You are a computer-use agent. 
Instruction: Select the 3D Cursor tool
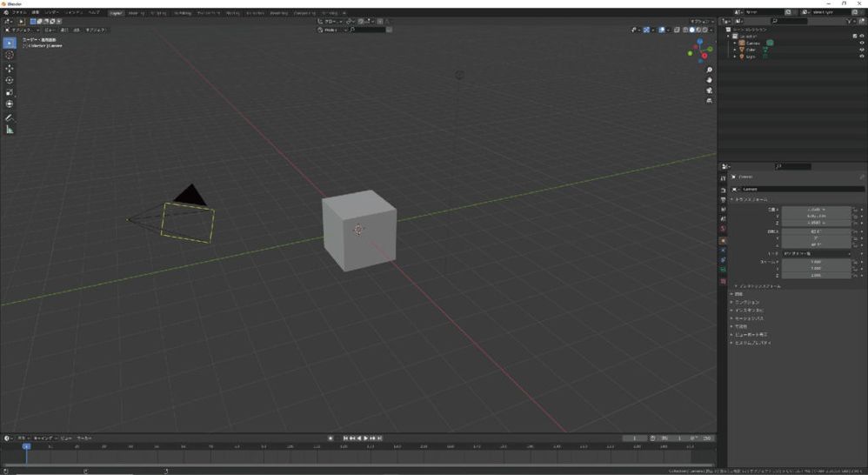(x=10, y=55)
